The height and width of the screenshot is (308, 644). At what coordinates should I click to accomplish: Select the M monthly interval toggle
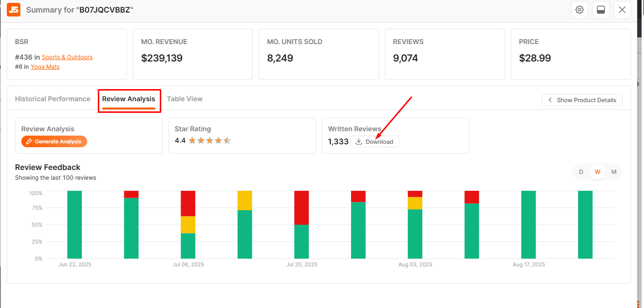[x=613, y=172]
